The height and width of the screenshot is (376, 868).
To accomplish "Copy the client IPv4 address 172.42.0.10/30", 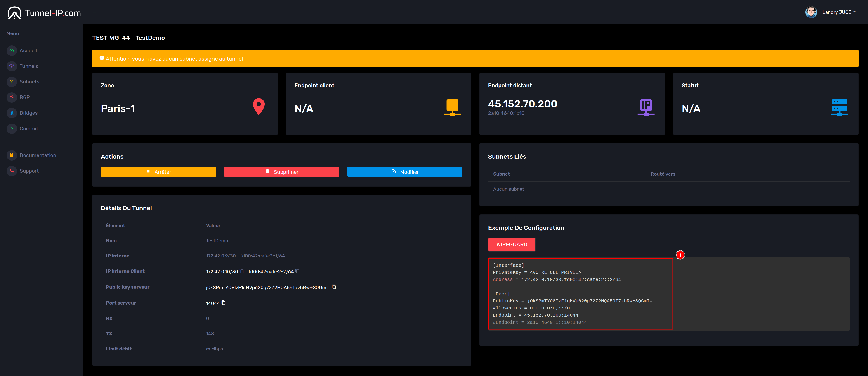I will [242, 271].
